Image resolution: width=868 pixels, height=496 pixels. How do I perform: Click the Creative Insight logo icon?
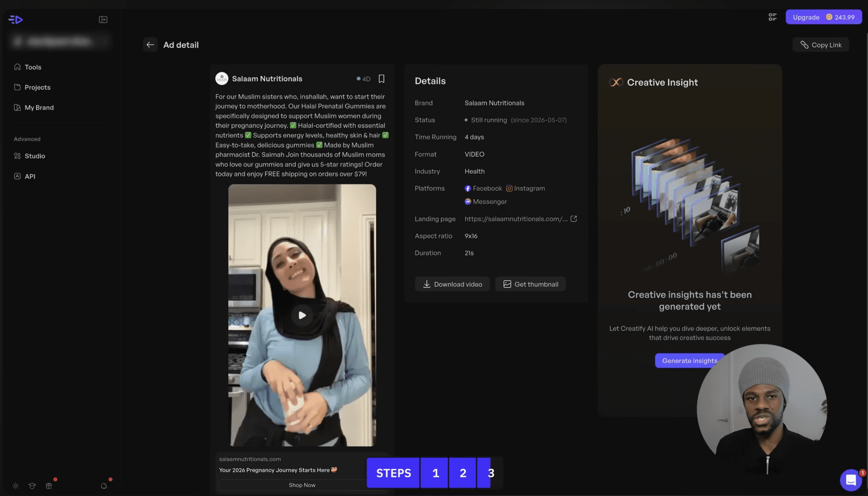pyautogui.click(x=616, y=82)
